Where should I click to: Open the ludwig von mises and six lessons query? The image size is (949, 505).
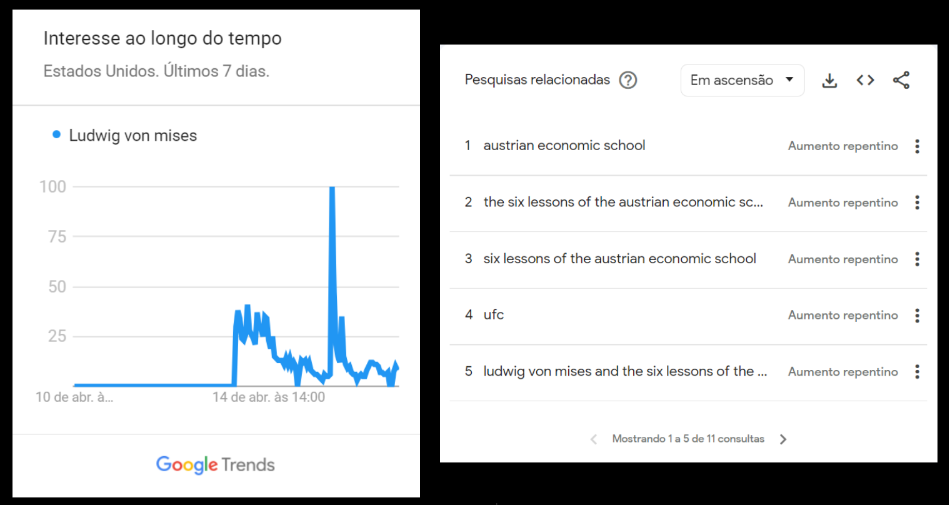point(625,371)
